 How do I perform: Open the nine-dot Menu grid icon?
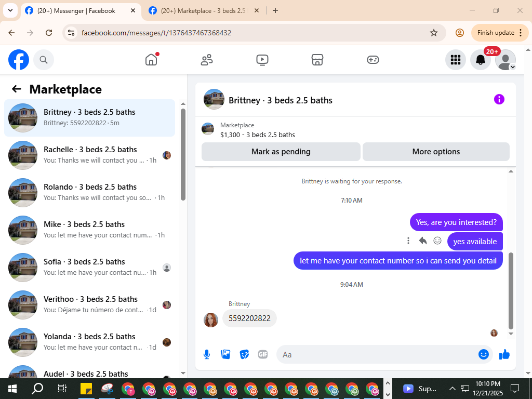click(x=455, y=60)
